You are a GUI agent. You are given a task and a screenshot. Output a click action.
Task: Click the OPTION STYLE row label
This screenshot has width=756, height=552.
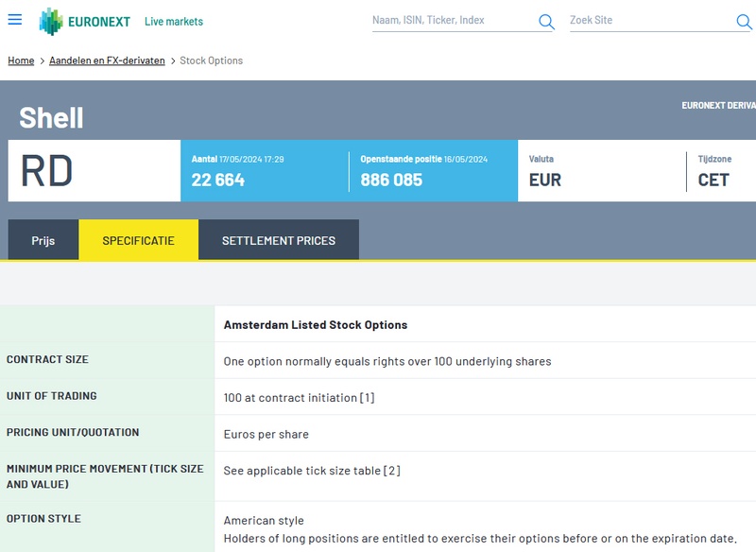pos(43,519)
